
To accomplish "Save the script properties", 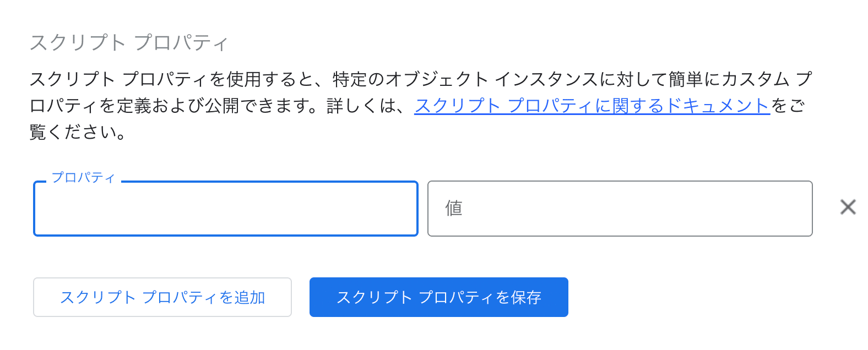I will coord(438,297).
